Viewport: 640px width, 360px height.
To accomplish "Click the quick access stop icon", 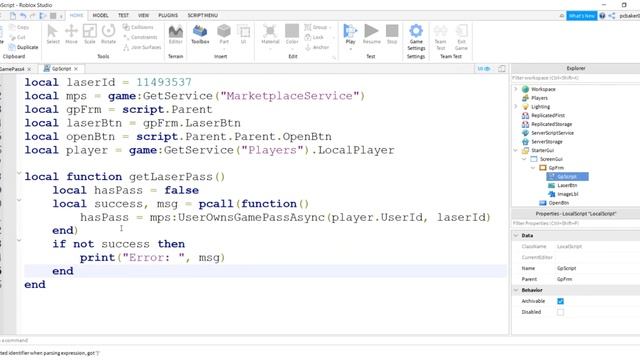I will [x=53, y=16].
